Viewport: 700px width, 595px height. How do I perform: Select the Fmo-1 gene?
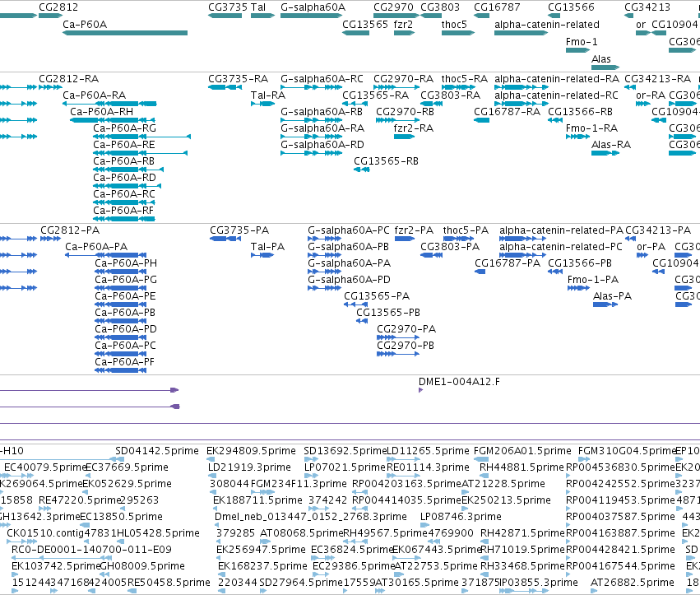tap(577, 50)
